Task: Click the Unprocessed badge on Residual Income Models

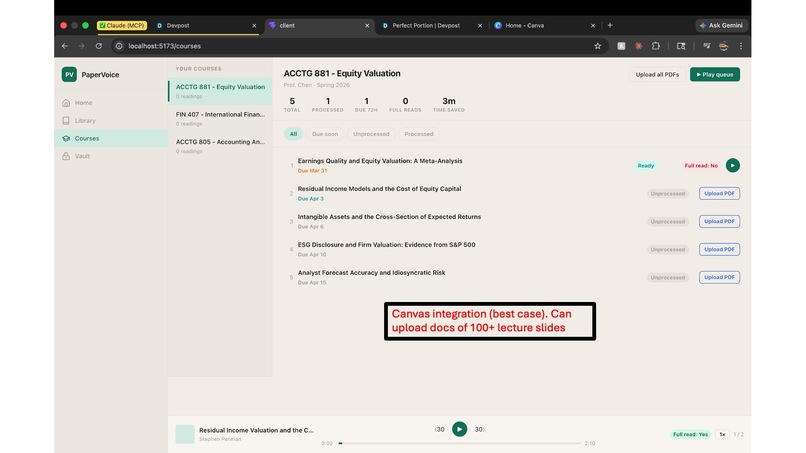Action: click(x=668, y=193)
